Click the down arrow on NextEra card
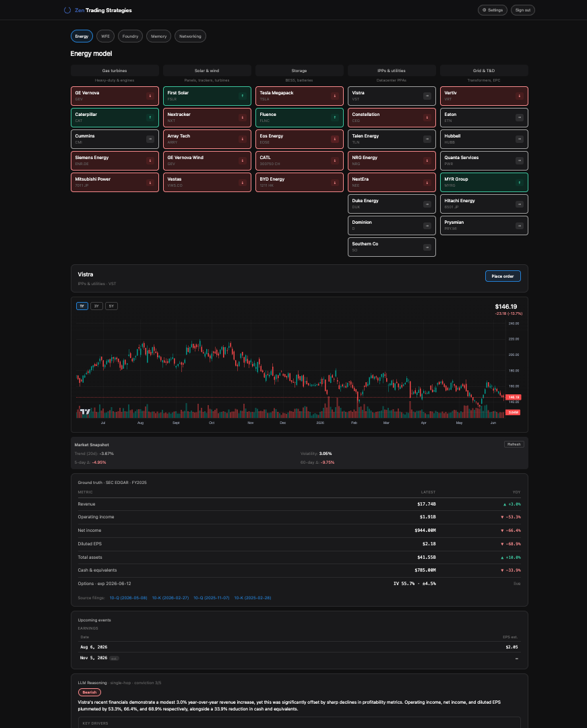This screenshot has height=728, width=587. (x=427, y=183)
